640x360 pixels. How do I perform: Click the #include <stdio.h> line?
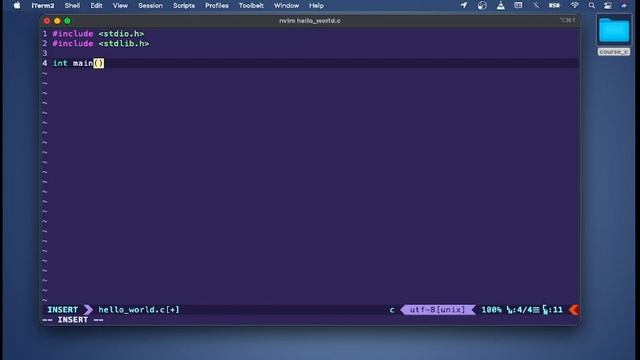[x=98, y=34]
